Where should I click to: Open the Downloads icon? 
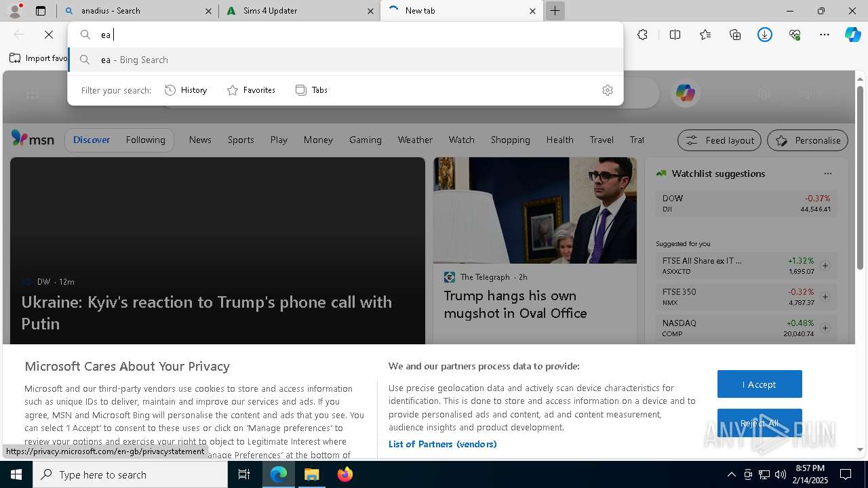click(x=765, y=35)
